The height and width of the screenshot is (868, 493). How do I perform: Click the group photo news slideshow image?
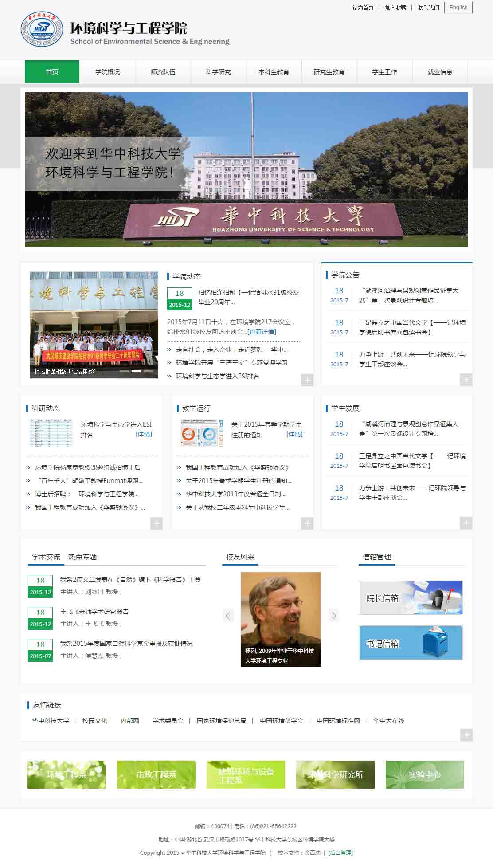click(x=94, y=325)
